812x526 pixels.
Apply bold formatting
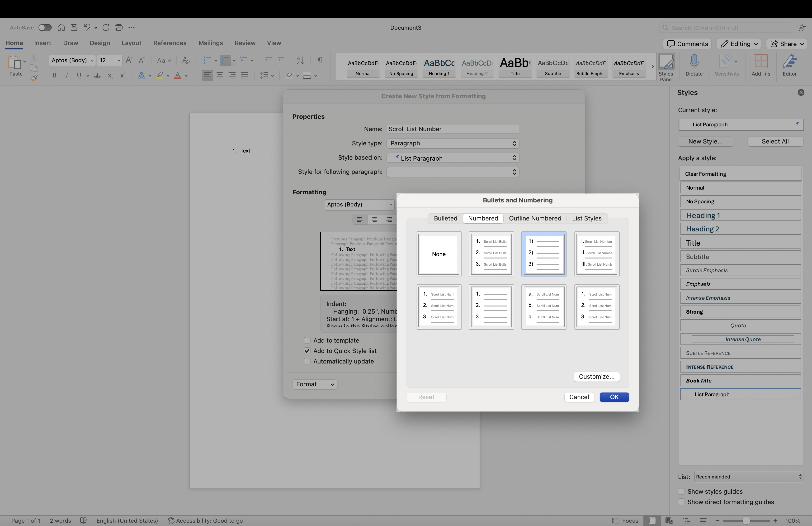pos(55,76)
